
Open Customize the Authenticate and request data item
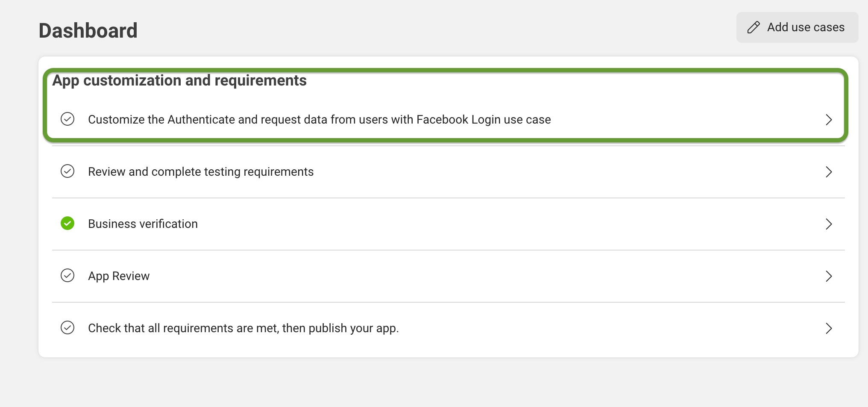tap(449, 120)
